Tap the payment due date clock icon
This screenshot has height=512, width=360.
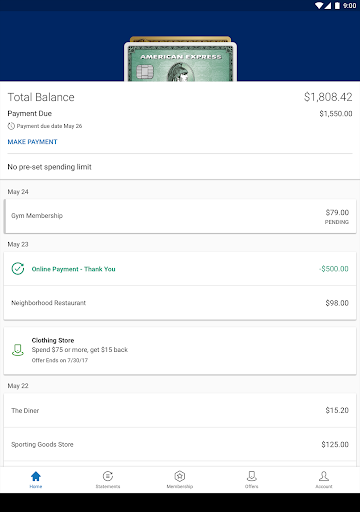(x=11, y=126)
